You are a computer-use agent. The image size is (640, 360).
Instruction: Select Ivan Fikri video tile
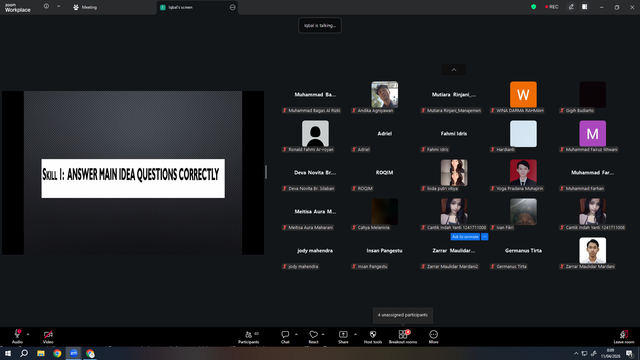pos(523,211)
